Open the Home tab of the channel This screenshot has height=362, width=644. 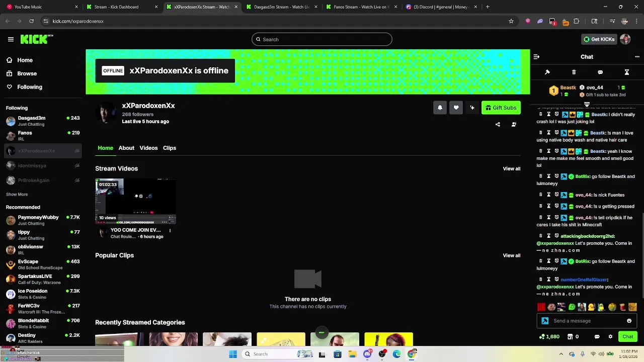[105, 148]
